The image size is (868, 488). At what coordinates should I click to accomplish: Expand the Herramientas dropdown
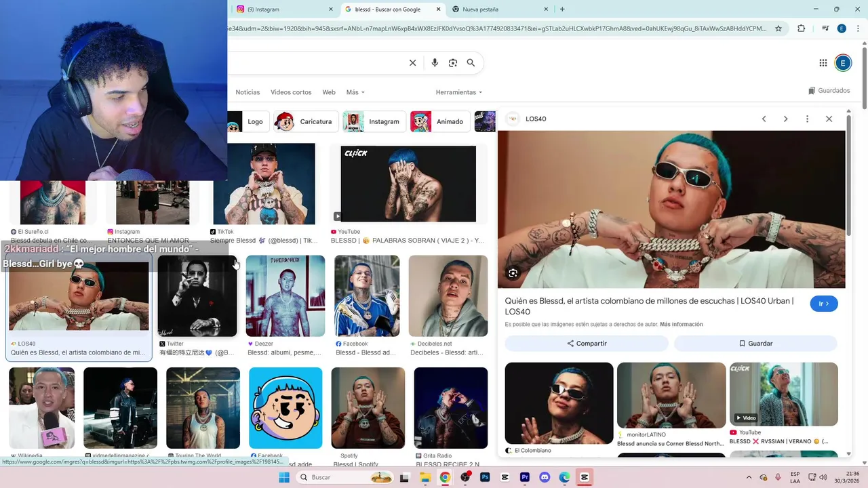click(459, 92)
